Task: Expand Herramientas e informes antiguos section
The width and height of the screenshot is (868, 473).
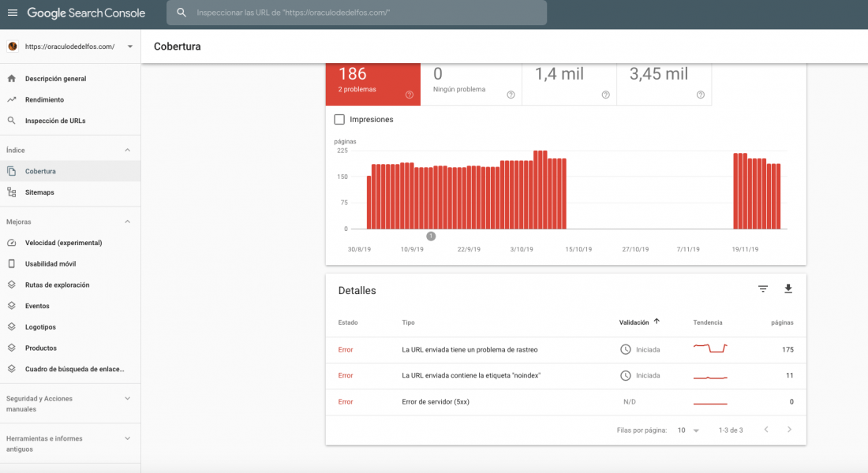Action: (127, 438)
